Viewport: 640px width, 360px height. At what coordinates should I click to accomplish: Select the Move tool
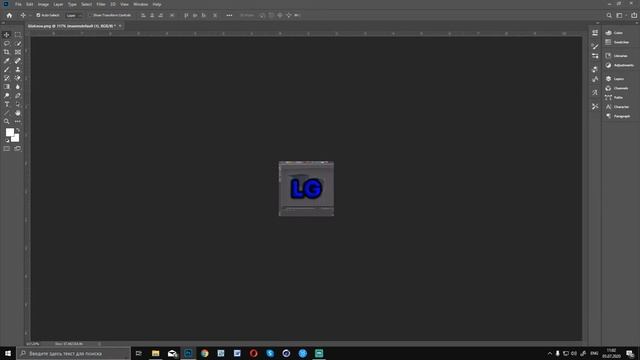[x=7, y=35]
